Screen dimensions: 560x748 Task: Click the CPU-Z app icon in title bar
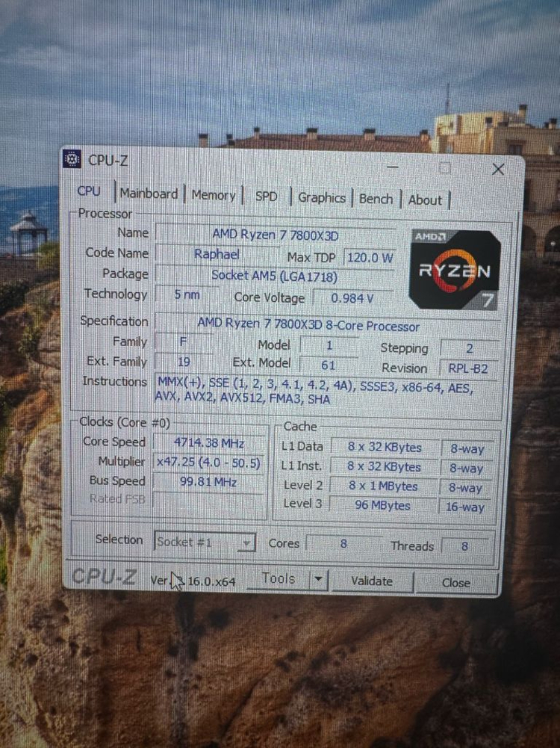click(72, 159)
